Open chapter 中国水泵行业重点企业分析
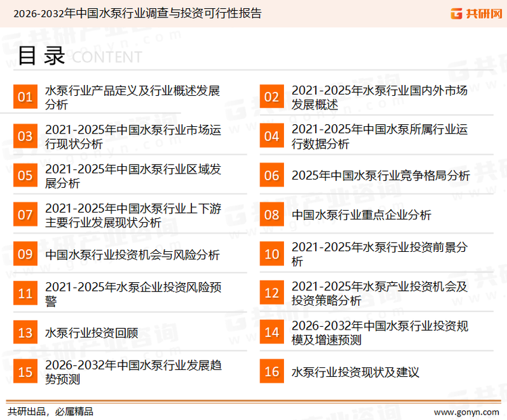 tap(361, 215)
